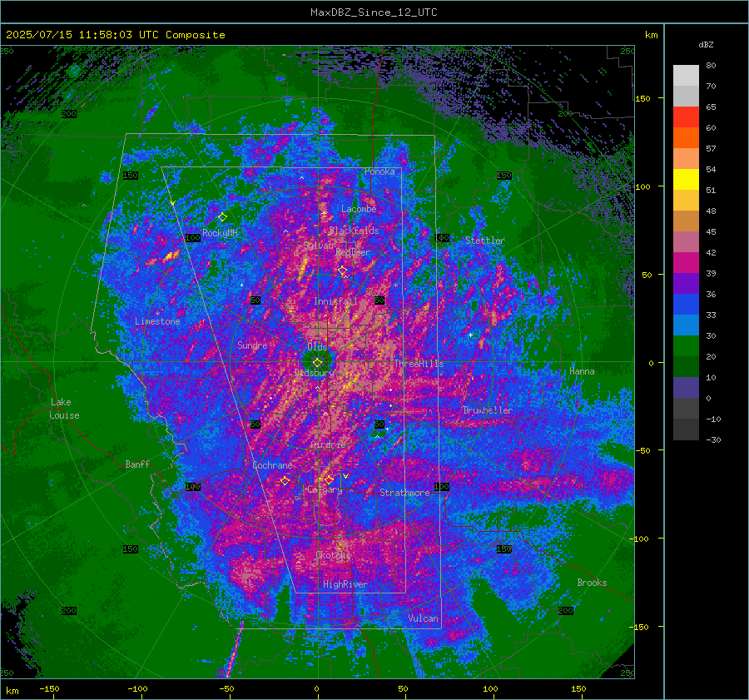
Task: Click the Airdrie city label
Action: coord(328,444)
